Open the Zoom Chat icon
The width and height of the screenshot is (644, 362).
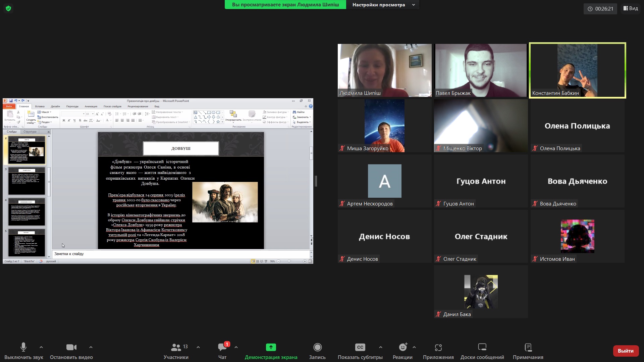222,347
